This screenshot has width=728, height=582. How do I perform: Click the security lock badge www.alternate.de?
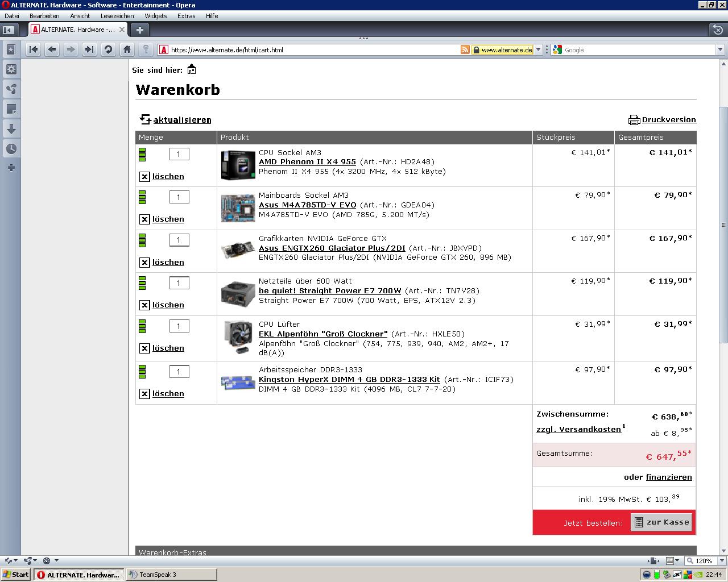tap(502, 50)
